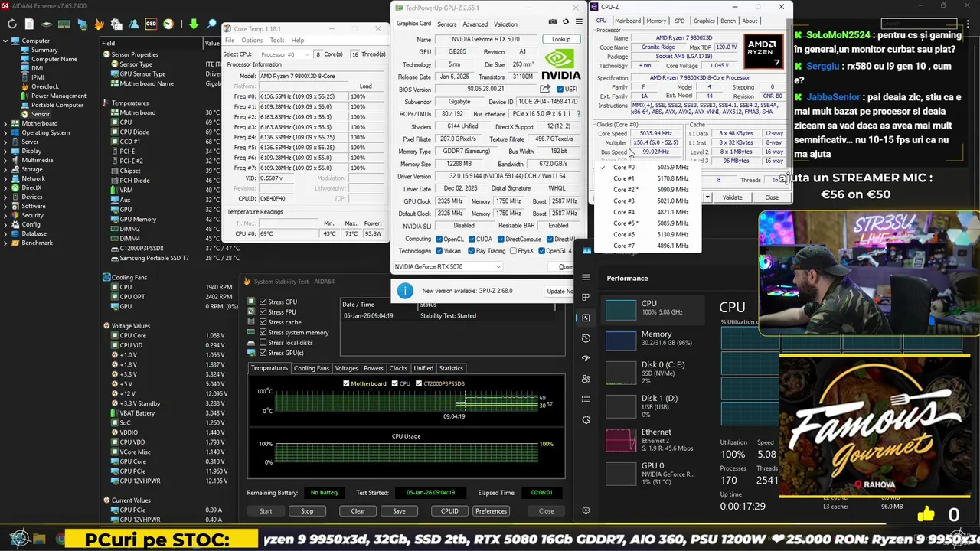
Task: Toggle Stress FPU checkbox
Action: click(263, 312)
